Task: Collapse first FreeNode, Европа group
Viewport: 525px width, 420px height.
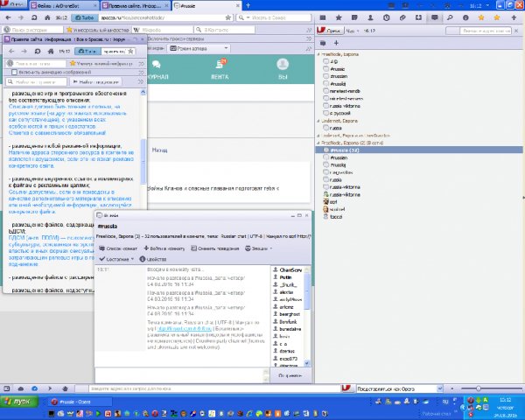Action: (318, 54)
